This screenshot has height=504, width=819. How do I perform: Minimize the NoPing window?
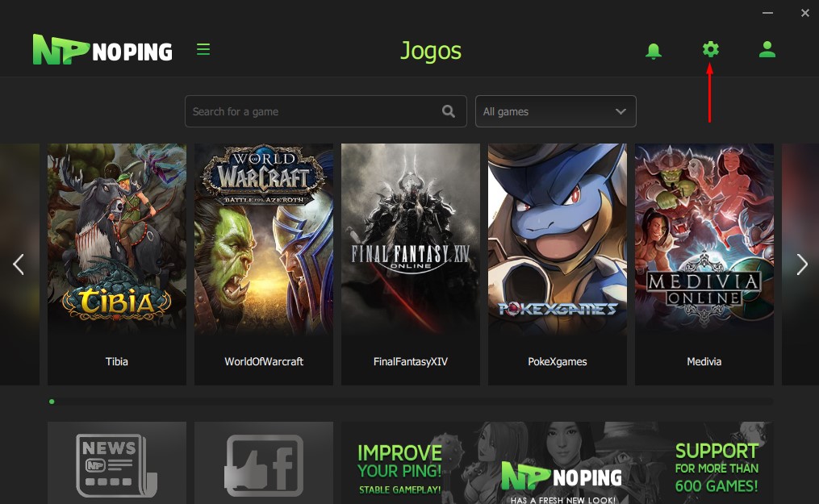(x=767, y=13)
